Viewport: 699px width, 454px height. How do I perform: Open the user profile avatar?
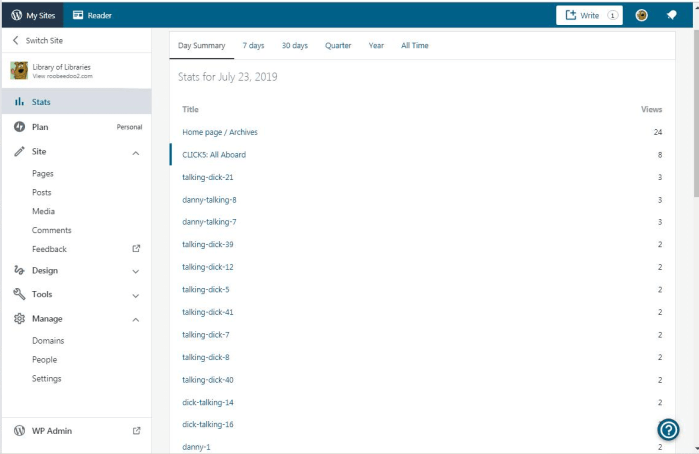point(641,16)
